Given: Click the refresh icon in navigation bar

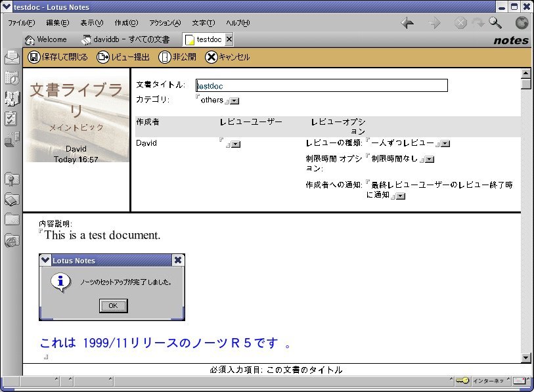Looking at the screenshot, I should [x=479, y=23].
